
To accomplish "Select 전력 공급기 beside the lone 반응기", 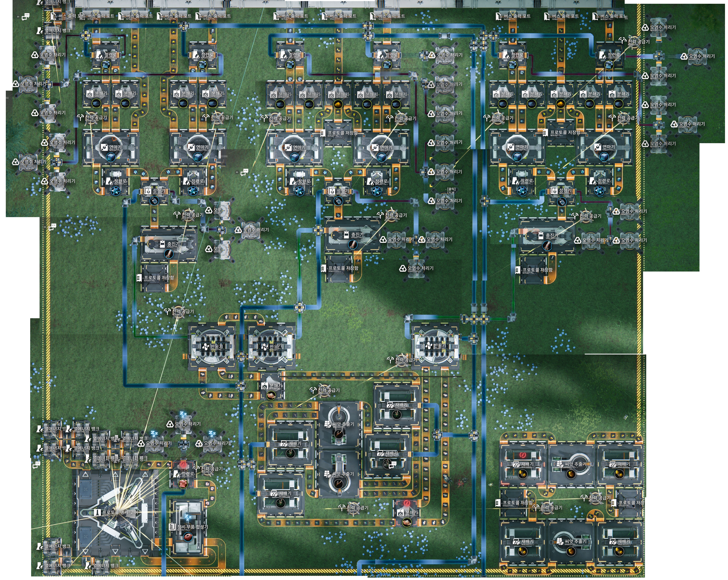I will (402, 360).
